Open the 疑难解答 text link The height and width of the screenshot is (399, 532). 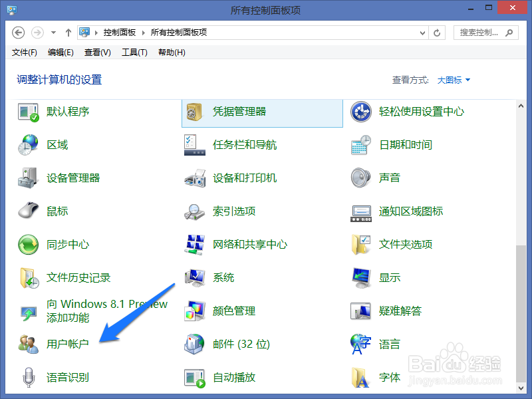[x=400, y=311]
